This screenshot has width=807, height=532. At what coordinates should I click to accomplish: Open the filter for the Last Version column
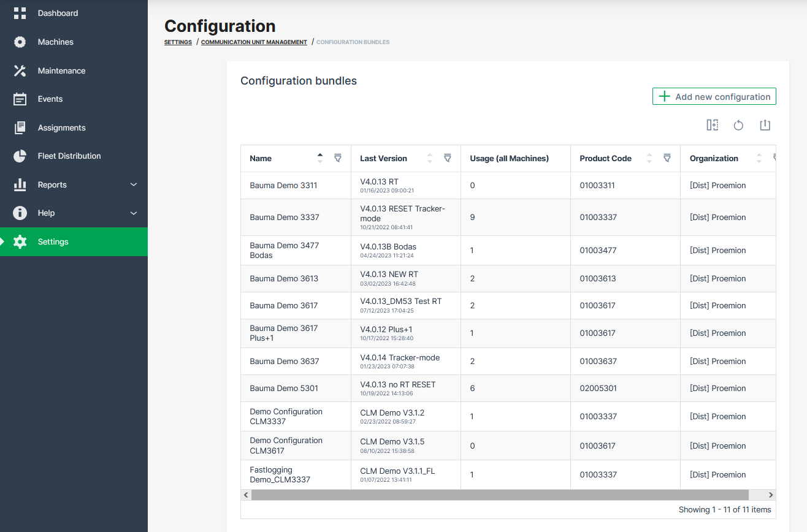pos(448,158)
